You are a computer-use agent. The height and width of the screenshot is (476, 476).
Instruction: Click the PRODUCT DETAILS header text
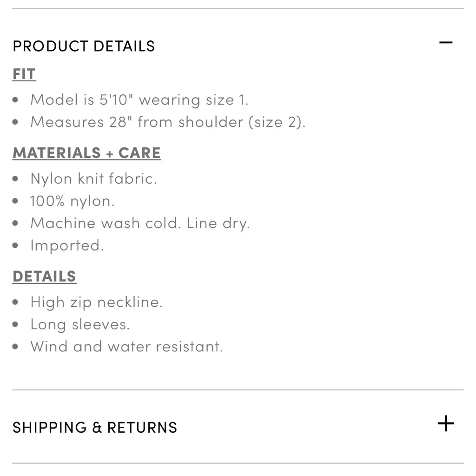[x=84, y=46]
